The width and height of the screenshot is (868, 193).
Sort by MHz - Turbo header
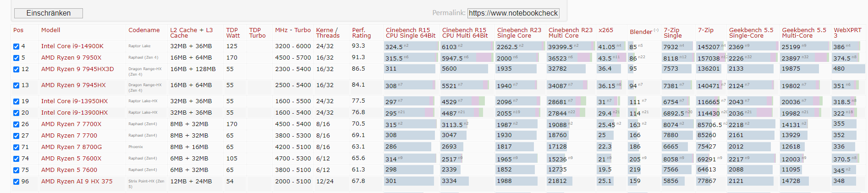tap(293, 30)
